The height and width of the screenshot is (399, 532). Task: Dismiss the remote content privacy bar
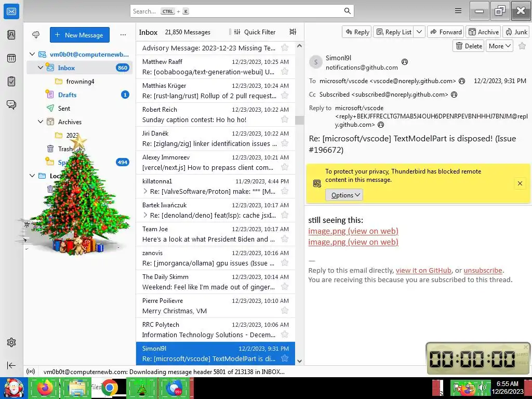coord(520,183)
